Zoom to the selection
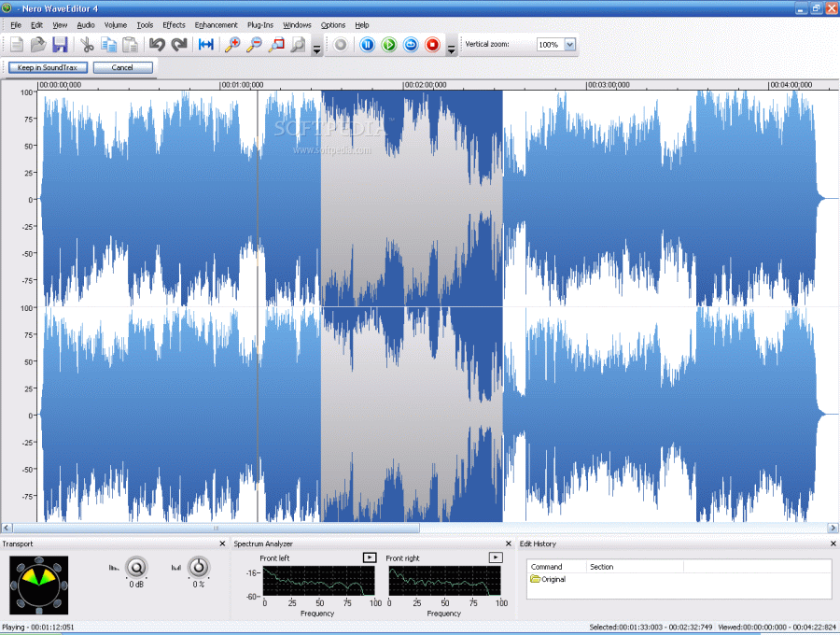Screen dimensions: 840x635 point(276,45)
